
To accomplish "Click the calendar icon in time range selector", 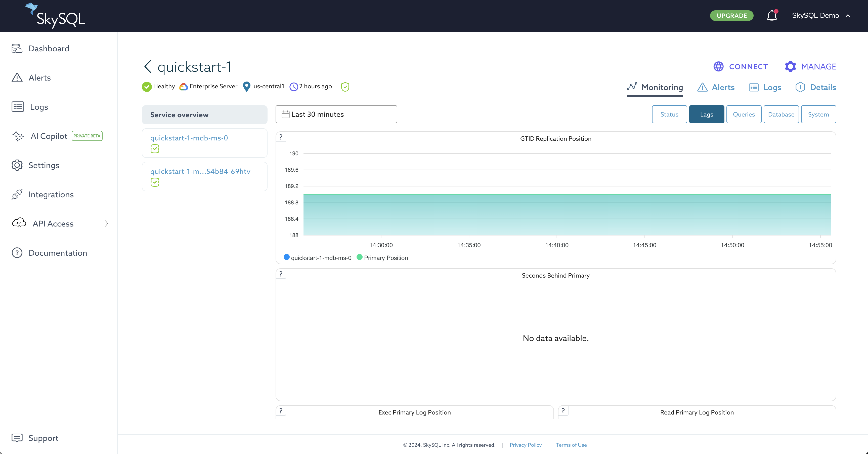I will (x=285, y=114).
